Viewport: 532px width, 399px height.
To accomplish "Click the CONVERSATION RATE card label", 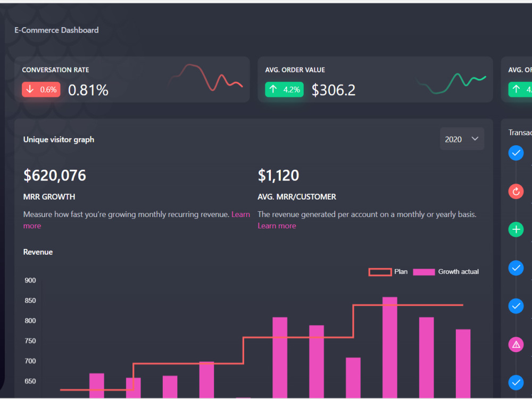I will [56, 70].
